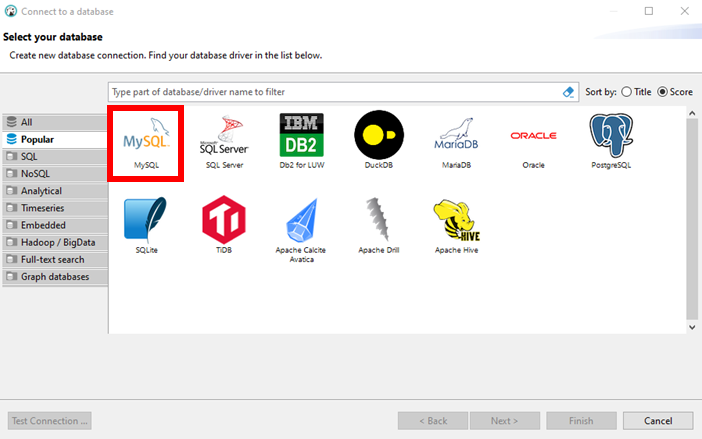Viewport: 702px width, 439px height.
Task: Click the DBeaver window title icon
Action: click(11, 11)
